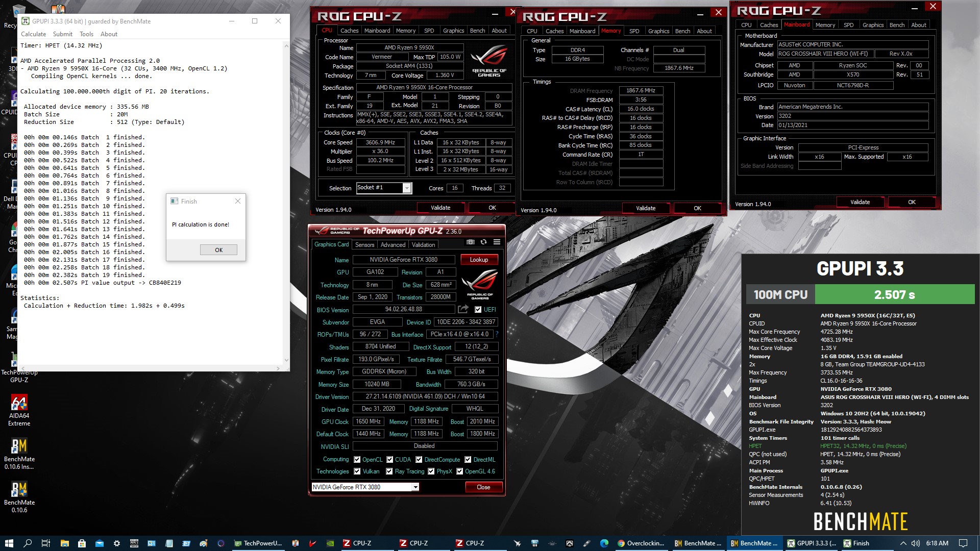Show hidden tray icons chevron
This screenshot has width=980, height=551.
(903, 543)
